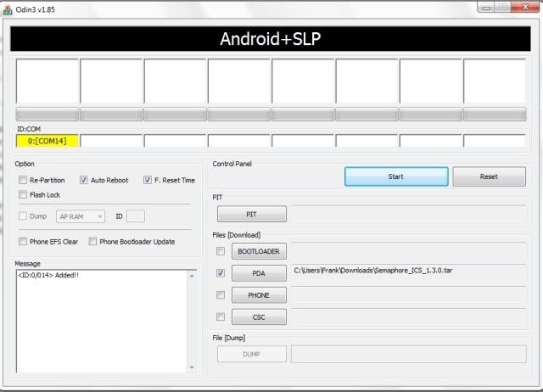Enable the Re-Partition checkbox

click(23, 180)
